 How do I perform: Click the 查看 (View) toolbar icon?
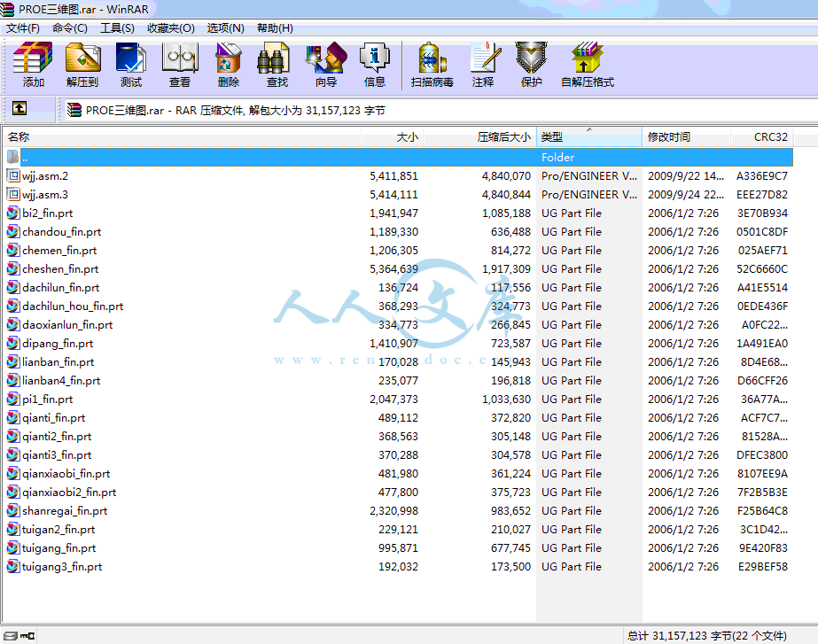tap(180, 58)
